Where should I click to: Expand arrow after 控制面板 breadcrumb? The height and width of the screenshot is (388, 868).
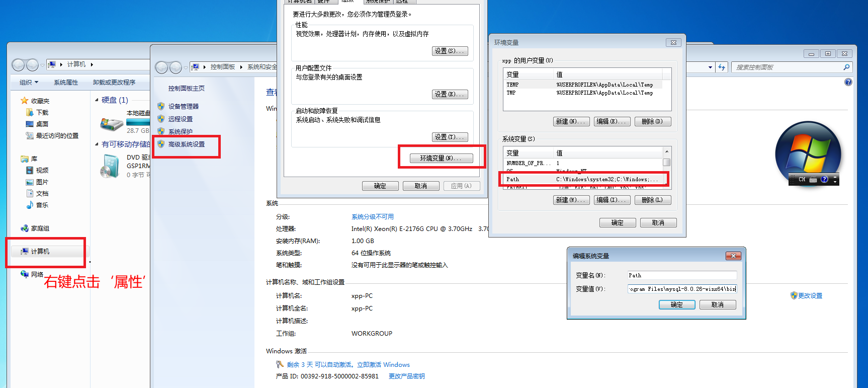point(241,67)
